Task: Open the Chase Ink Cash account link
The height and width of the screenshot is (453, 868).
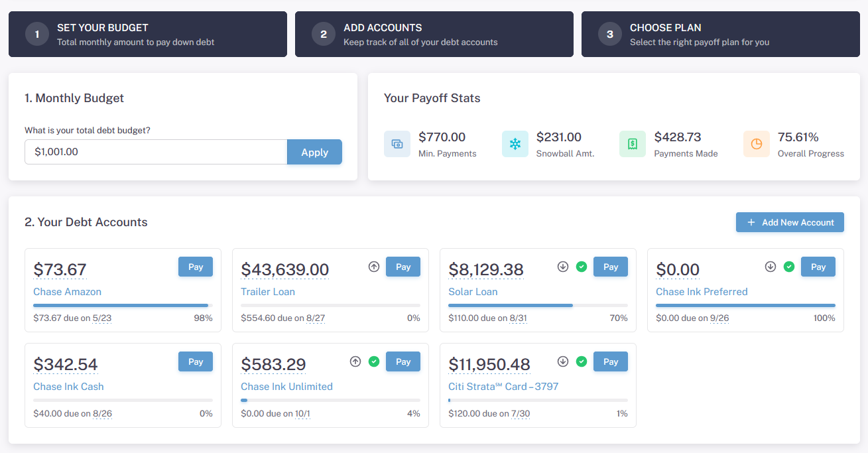Action: (68, 387)
